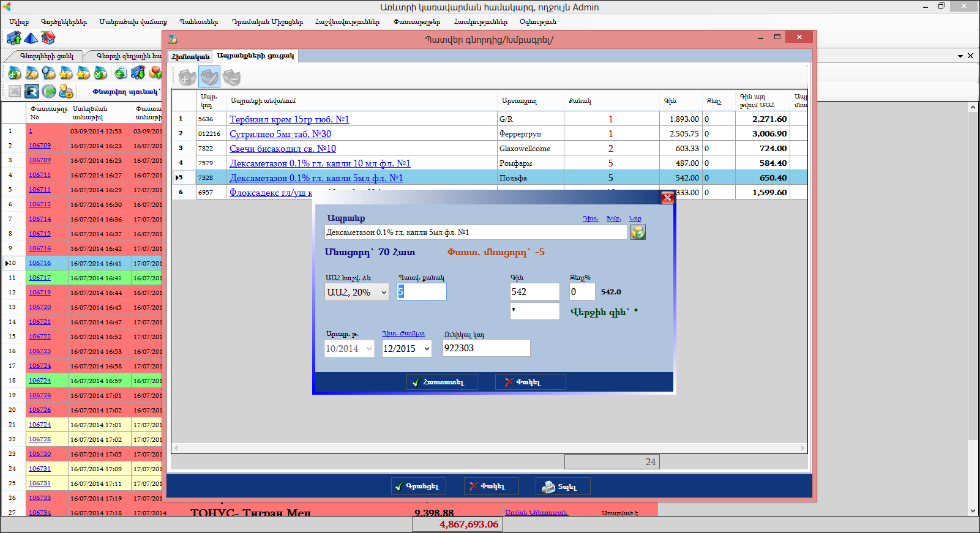980x533 pixels.
Task: Open the Օգնություն menu
Action: (537, 22)
